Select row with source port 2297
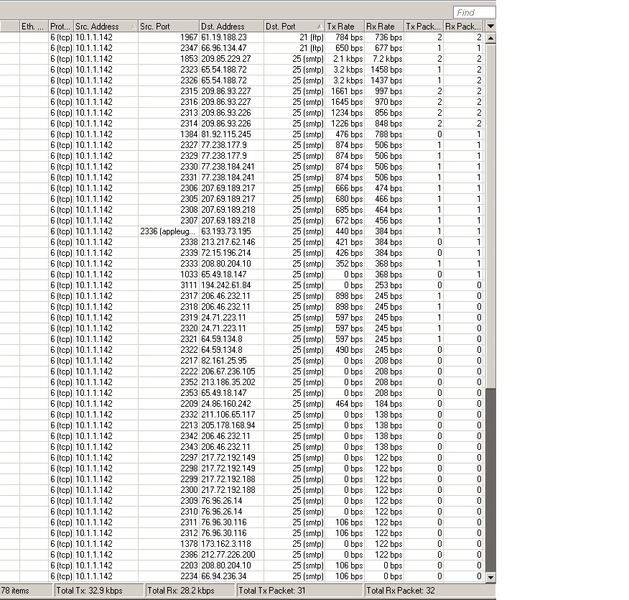This screenshot has width=629, height=600. pos(241,458)
